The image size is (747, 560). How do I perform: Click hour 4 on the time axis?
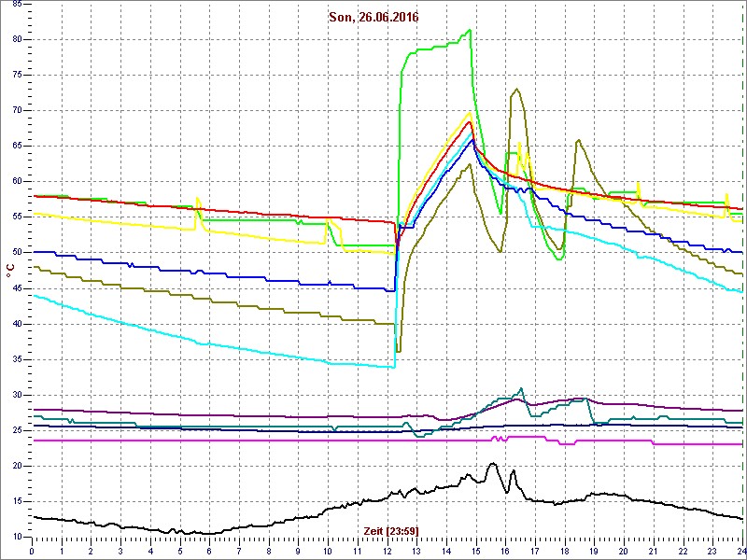pyautogui.click(x=150, y=551)
